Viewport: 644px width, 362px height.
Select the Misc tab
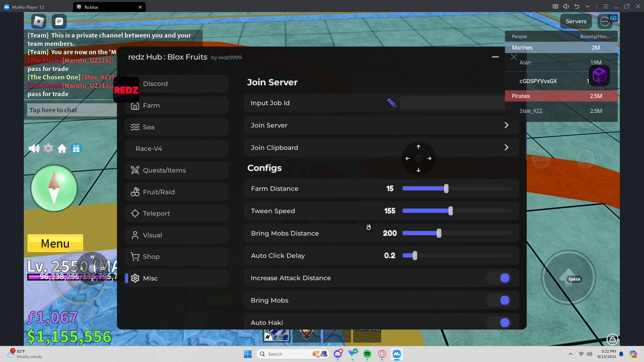coord(176,278)
